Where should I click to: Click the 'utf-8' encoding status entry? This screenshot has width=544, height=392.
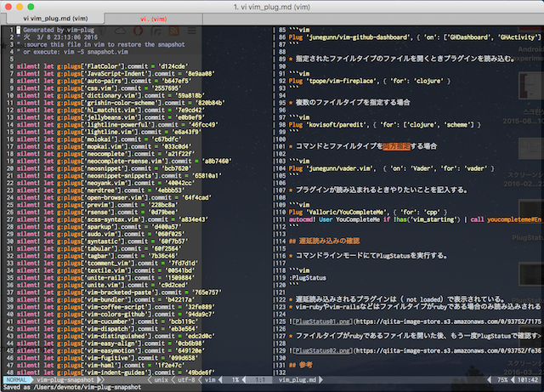[186, 380]
